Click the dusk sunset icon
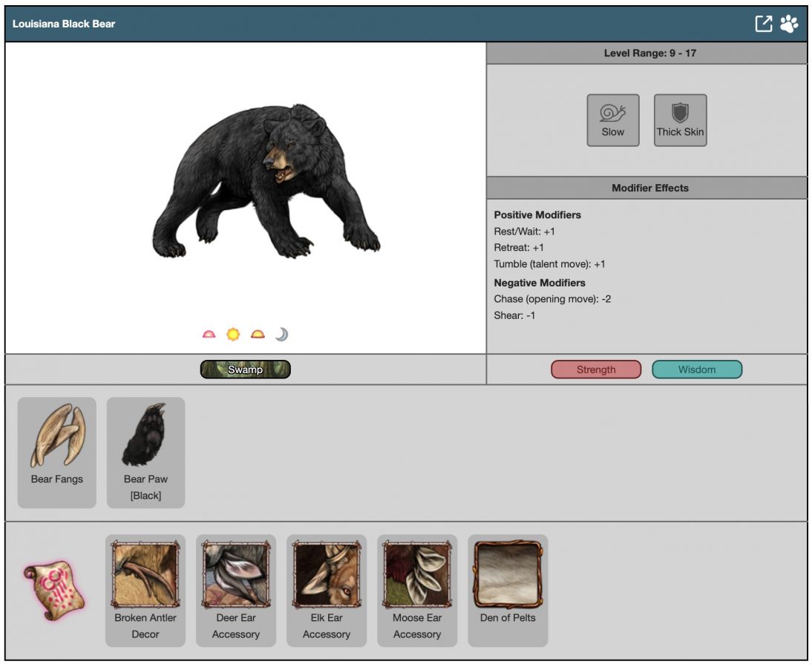 [x=258, y=335]
